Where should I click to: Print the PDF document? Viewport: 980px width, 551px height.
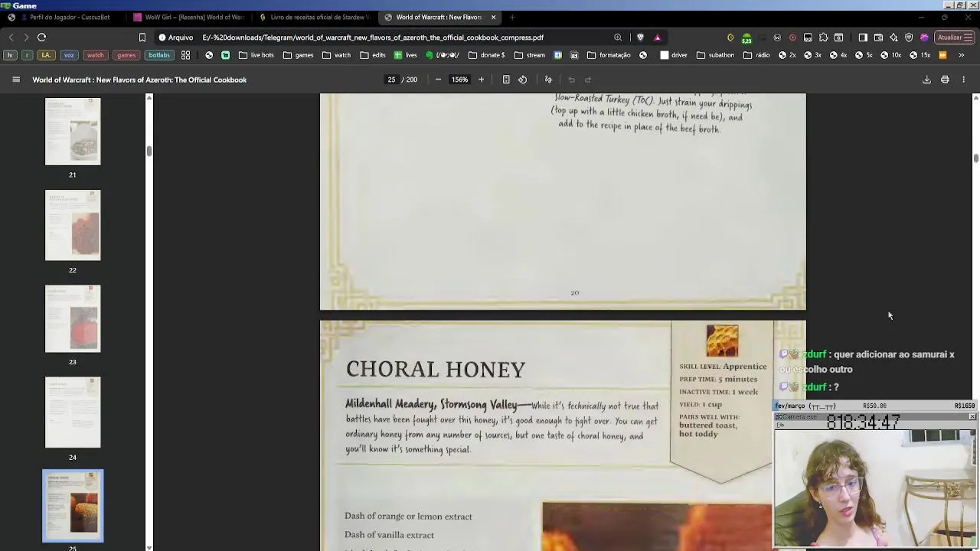point(945,80)
